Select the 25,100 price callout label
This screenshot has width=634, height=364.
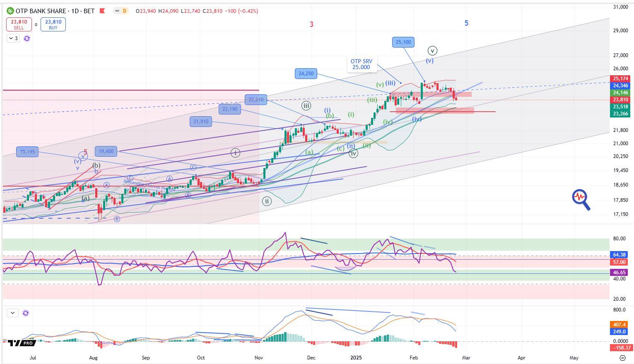(x=403, y=42)
